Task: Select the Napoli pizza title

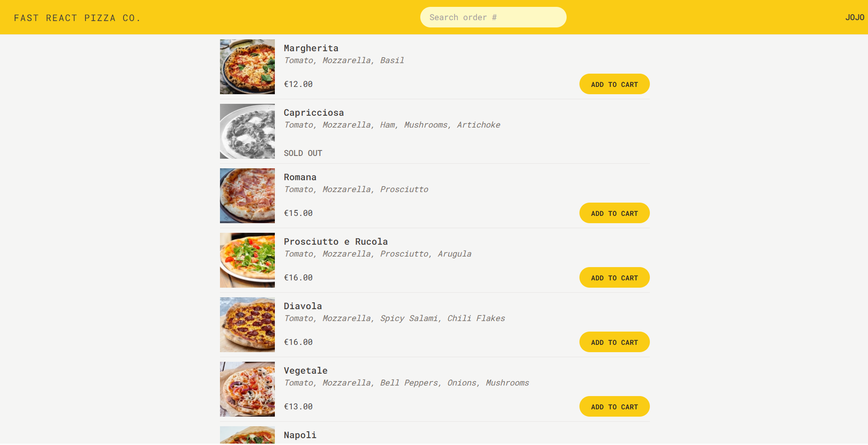Action: click(300, 434)
